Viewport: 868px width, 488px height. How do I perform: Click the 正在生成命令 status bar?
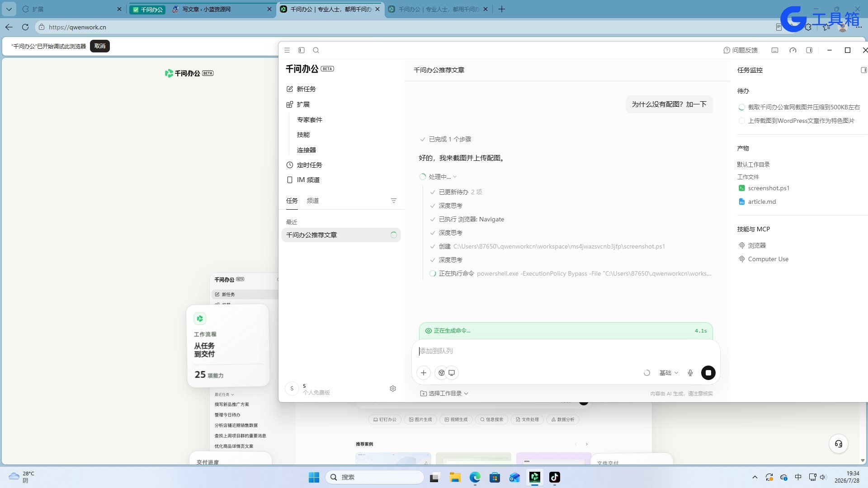click(x=566, y=331)
